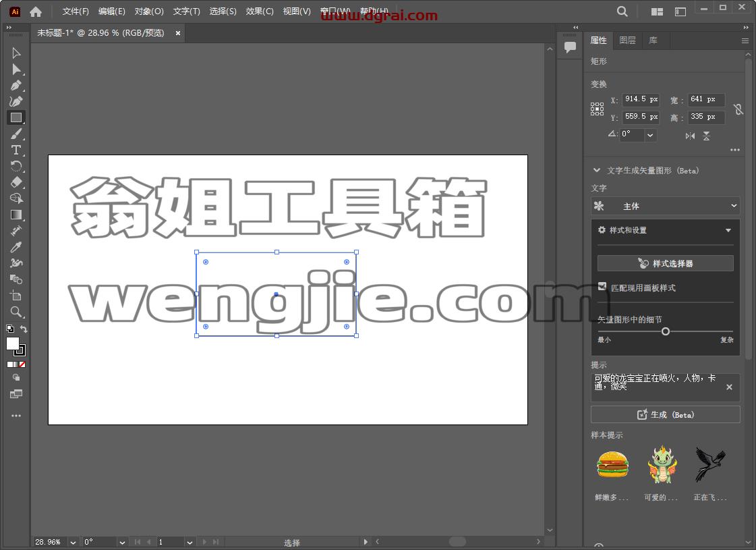Select the Type tool

click(16, 150)
